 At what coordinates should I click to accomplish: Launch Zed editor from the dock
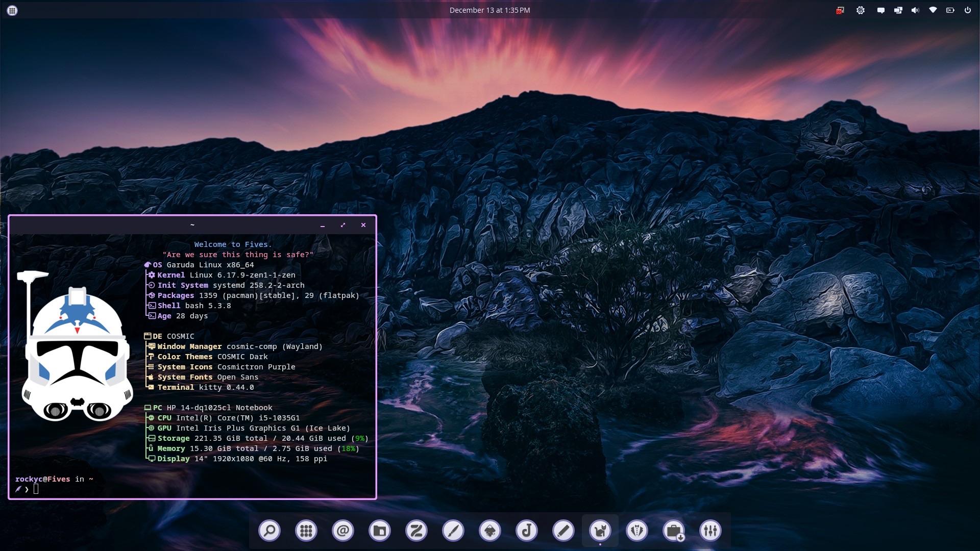[x=416, y=531]
